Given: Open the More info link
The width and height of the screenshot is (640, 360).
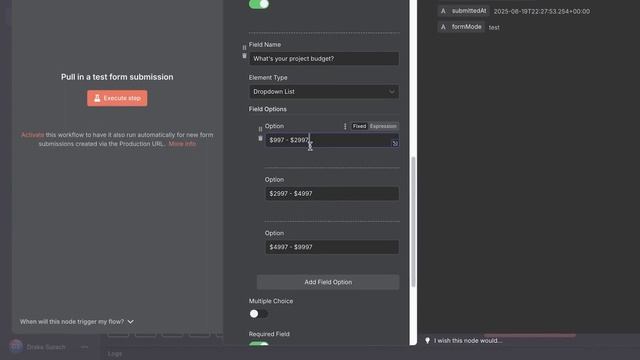Looking at the screenshot, I should point(182,144).
